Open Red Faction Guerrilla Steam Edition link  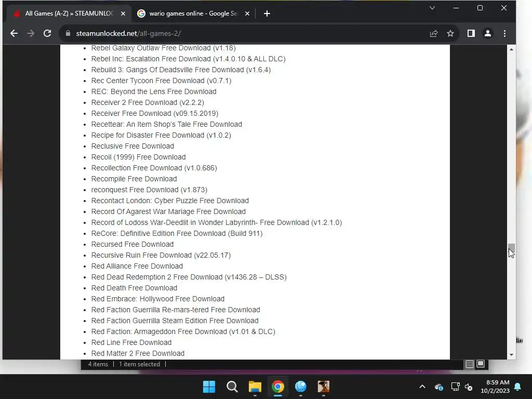click(175, 321)
